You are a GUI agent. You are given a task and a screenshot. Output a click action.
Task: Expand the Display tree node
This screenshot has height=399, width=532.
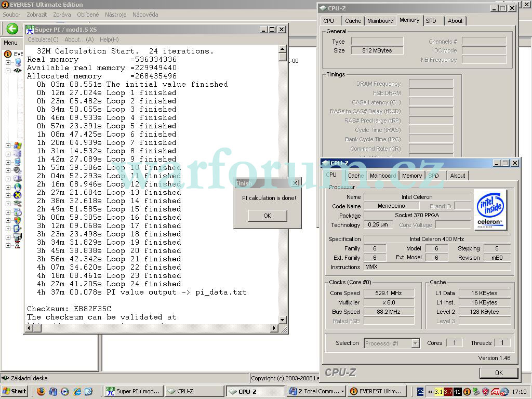pyautogui.click(x=8, y=162)
